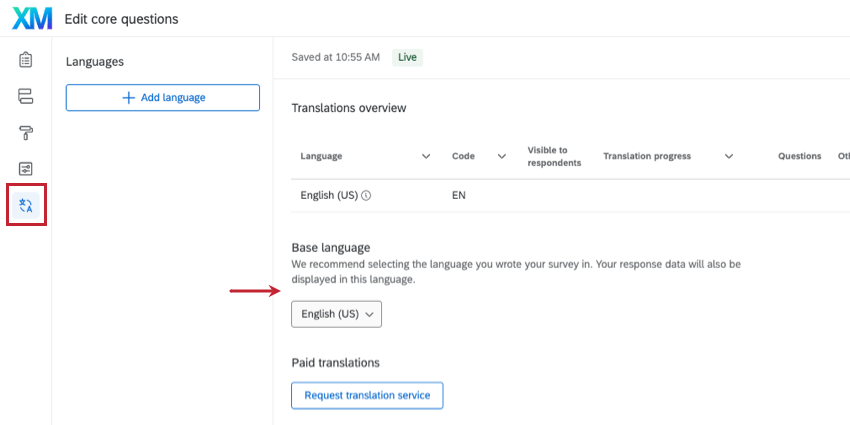Click the Questions column header
Screen dimensions: 850x425
[800, 157]
